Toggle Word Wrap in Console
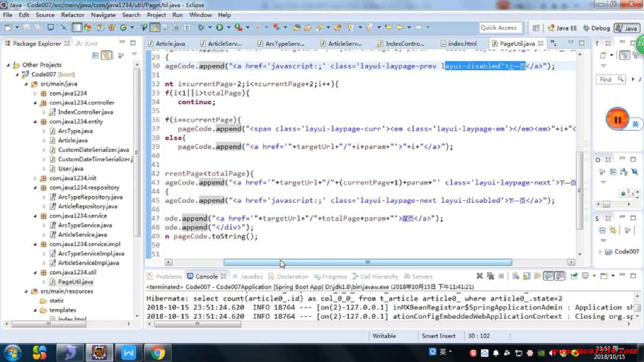This screenshot has height=362, width=644. click(537, 276)
